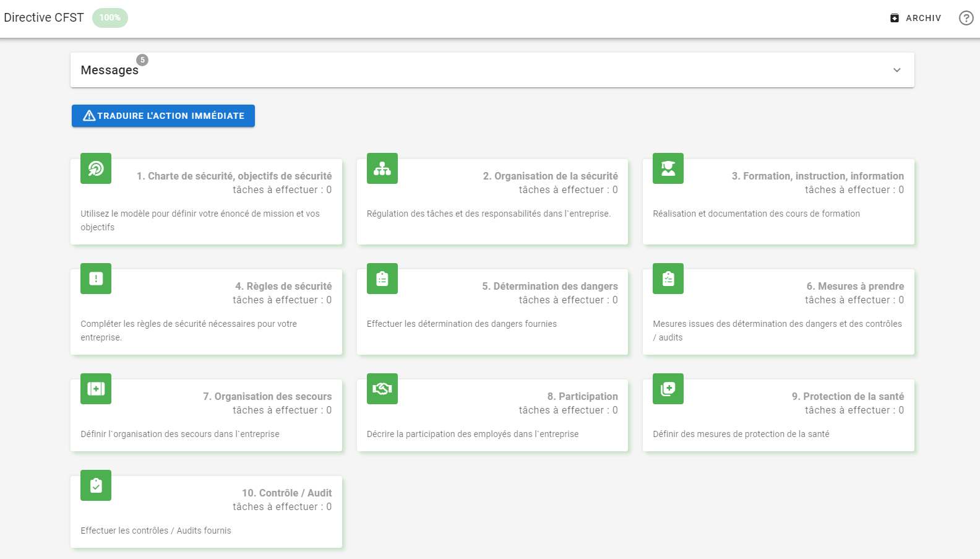
Task: Open 3. Formation, instruction, information
Action: (818, 176)
